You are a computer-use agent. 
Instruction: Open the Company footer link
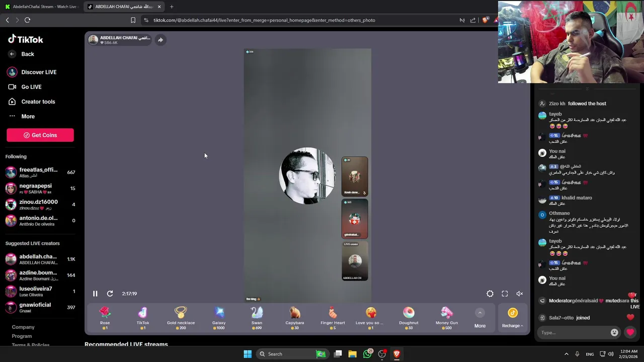point(23,327)
